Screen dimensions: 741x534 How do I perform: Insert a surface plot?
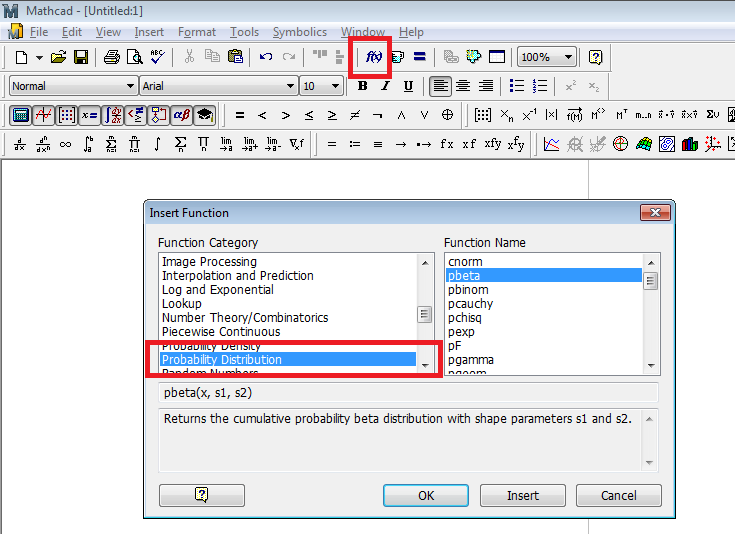(x=644, y=144)
